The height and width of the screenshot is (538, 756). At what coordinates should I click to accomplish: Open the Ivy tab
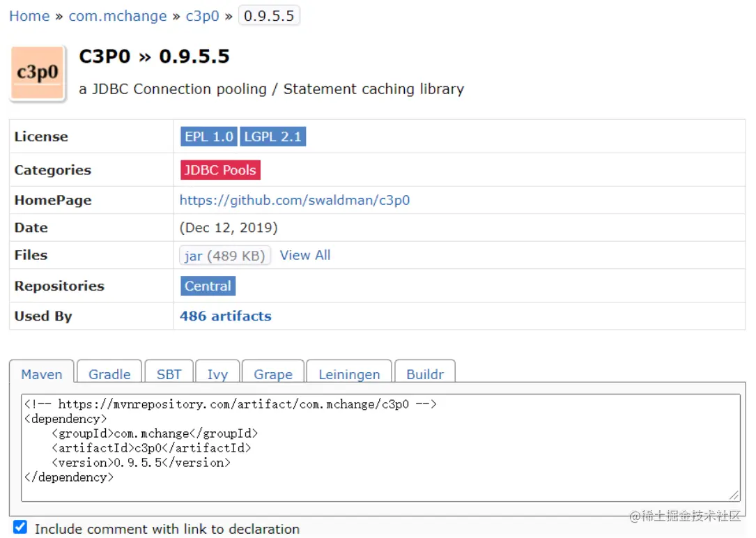(x=217, y=374)
